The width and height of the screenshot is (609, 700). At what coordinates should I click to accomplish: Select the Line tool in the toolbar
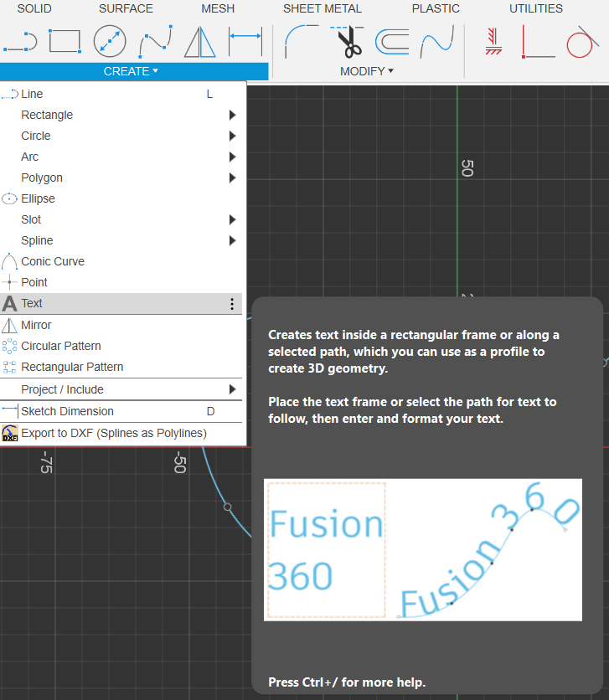coord(20,42)
